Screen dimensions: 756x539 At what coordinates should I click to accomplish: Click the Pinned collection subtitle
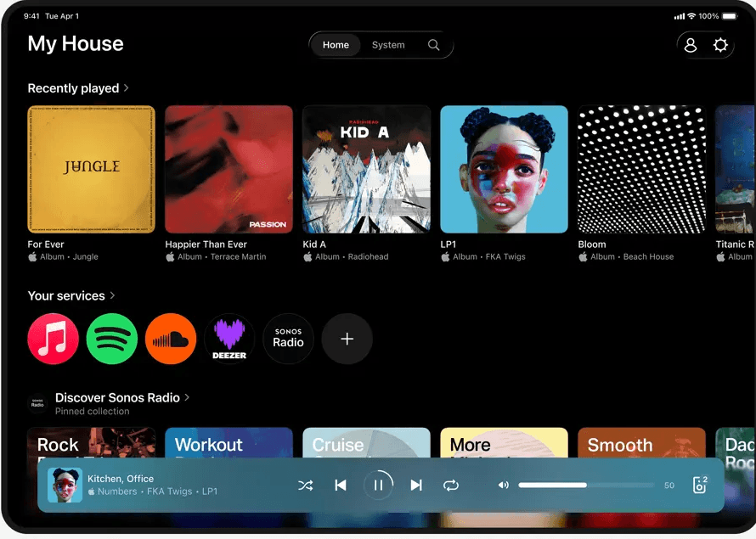click(x=92, y=412)
